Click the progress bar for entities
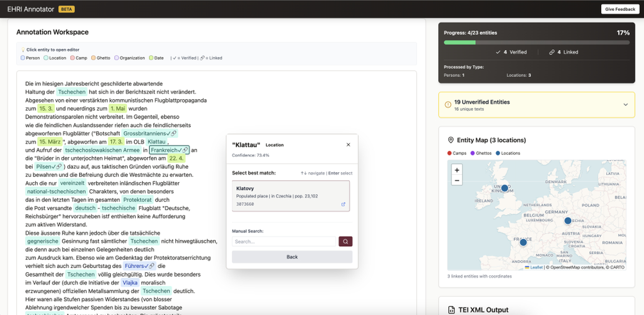The width and height of the screenshot is (644, 315). (x=536, y=43)
